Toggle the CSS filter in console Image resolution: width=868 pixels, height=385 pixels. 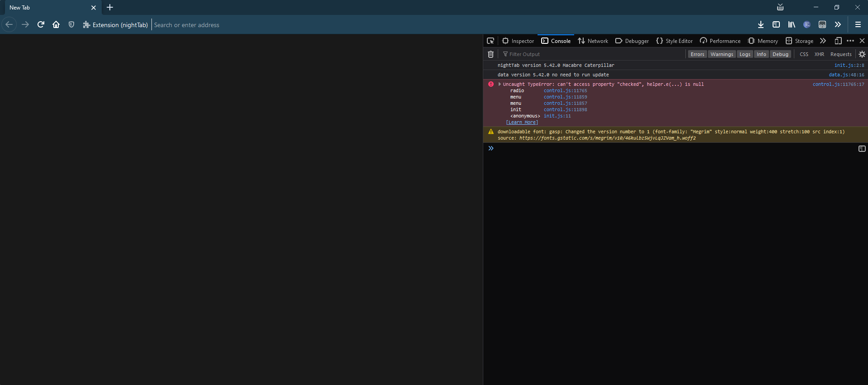click(804, 54)
